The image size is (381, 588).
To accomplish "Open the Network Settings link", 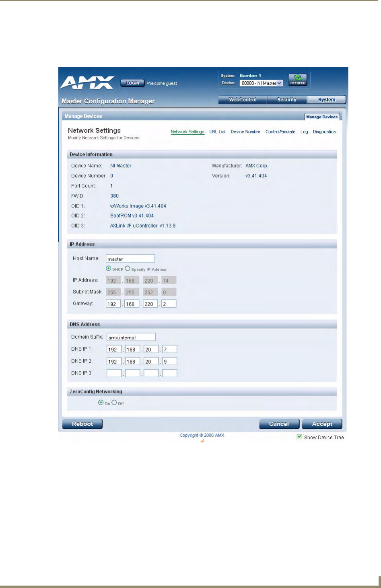I will point(187,132).
